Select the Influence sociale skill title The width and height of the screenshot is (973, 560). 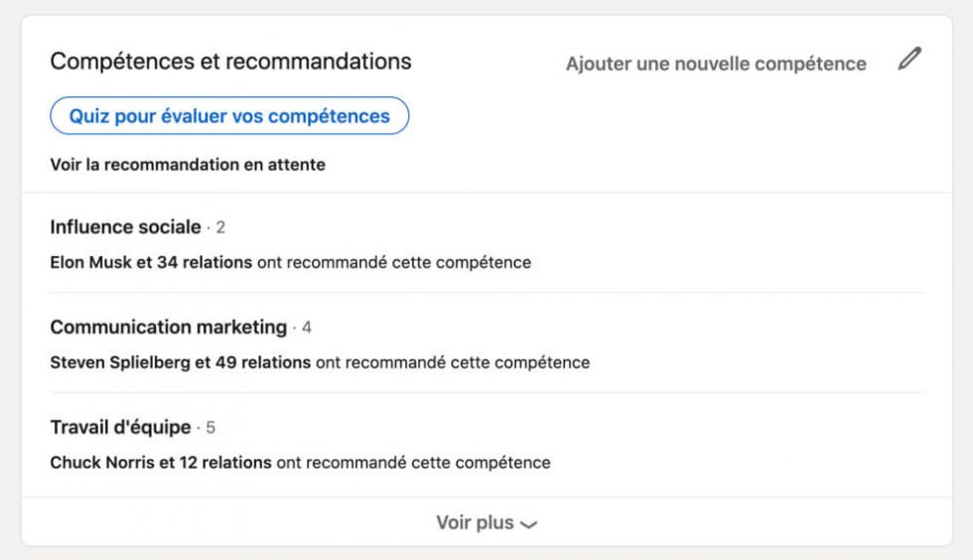click(125, 227)
